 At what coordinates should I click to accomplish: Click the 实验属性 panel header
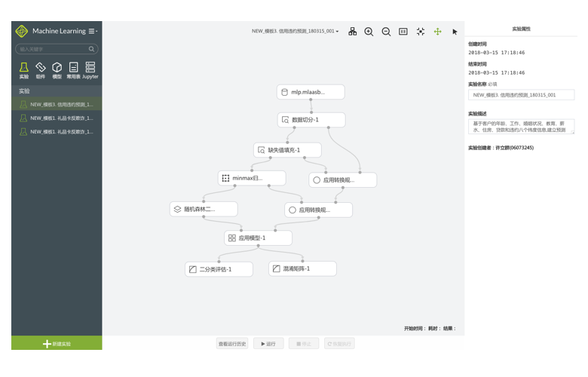pyautogui.click(x=521, y=29)
